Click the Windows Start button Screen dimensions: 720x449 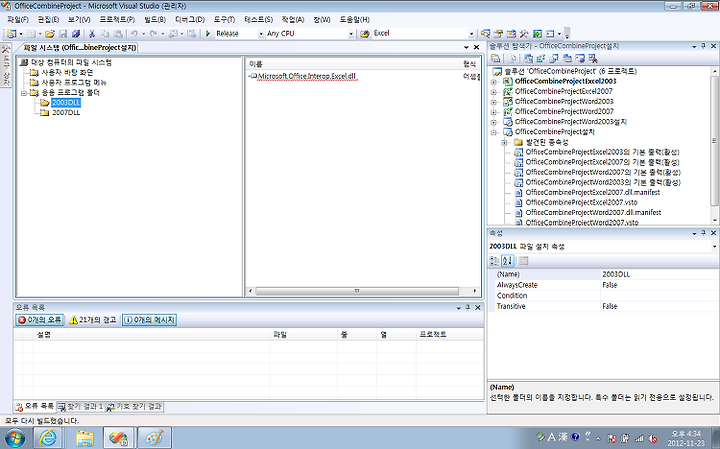point(15,438)
